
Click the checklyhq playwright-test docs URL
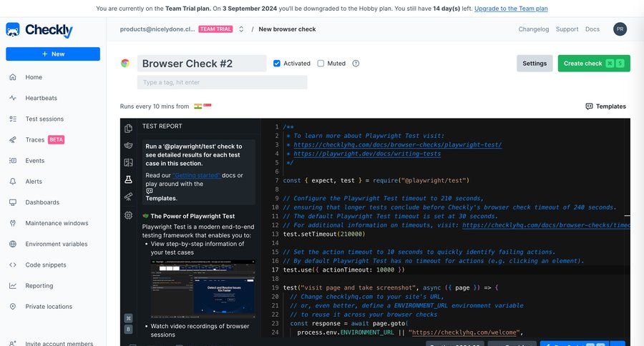pos(398,145)
